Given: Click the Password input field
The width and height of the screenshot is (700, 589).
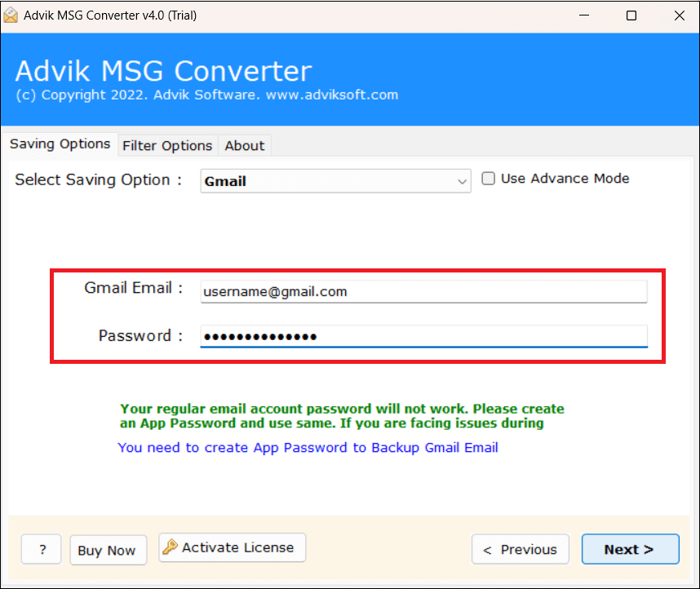Looking at the screenshot, I should coord(423,336).
